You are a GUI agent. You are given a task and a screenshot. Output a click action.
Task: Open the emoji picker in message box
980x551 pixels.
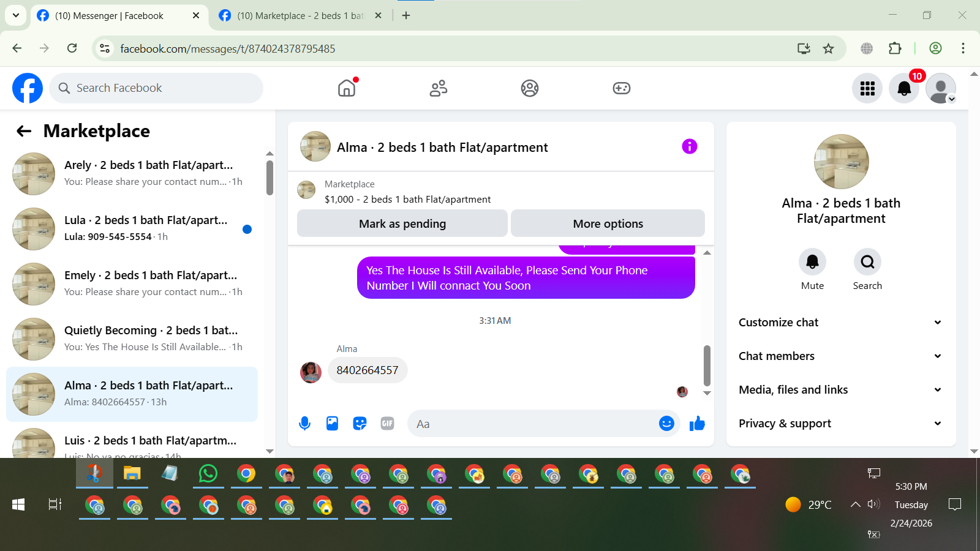(666, 423)
